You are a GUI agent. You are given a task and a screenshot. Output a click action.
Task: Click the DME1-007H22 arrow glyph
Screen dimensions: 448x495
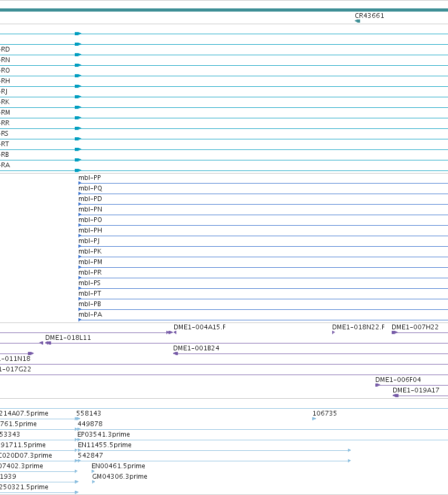(394, 332)
